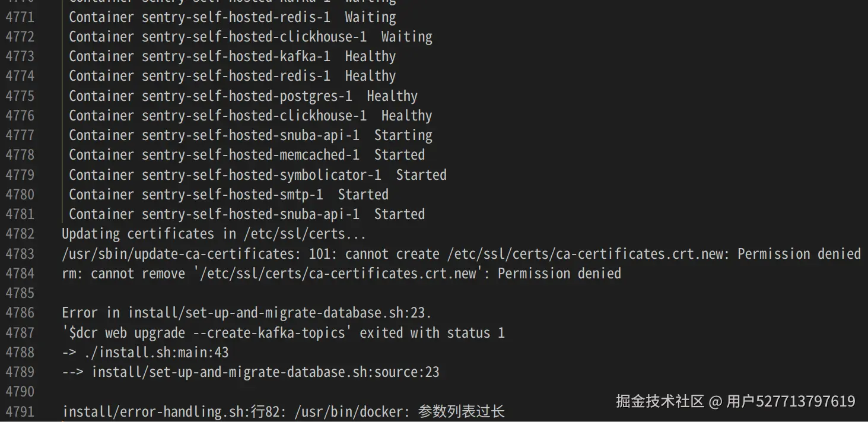This screenshot has width=868, height=422.
Task: Click the 'Updating certificates in /etc/ssl/certs...' line
Action: pos(214,234)
